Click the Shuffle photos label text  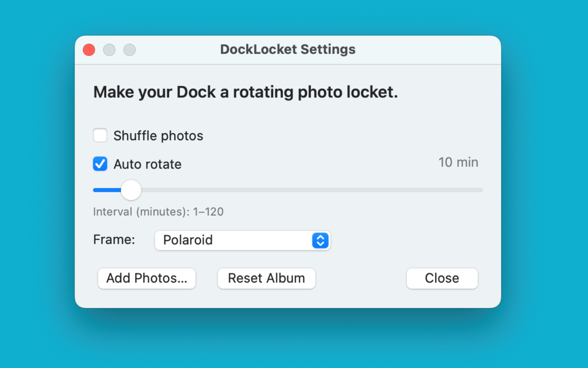[x=158, y=135]
